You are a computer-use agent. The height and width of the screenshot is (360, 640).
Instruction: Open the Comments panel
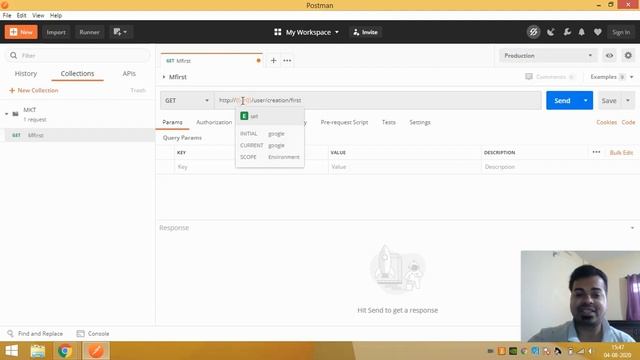(550, 77)
